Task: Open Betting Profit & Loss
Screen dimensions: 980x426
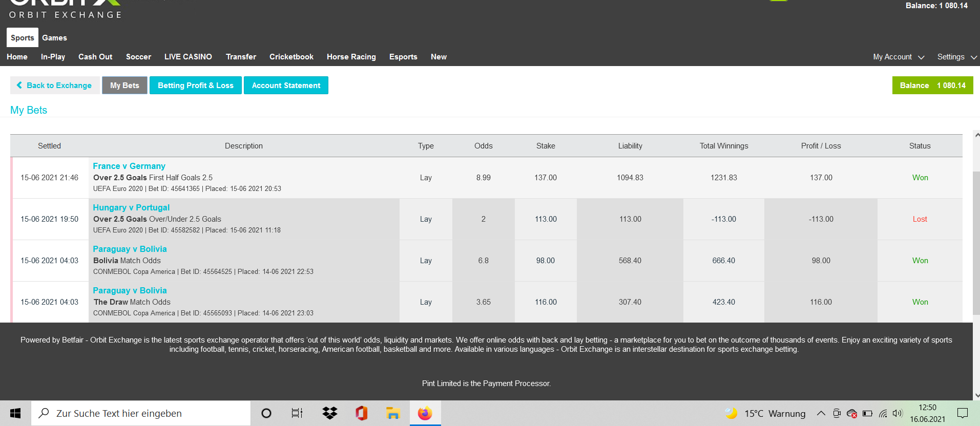Action: [196, 86]
